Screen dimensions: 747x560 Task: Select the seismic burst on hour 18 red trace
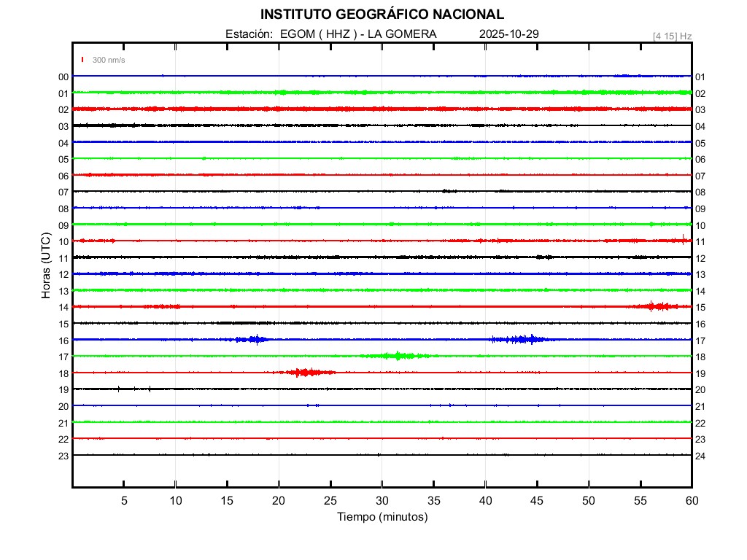point(305,373)
